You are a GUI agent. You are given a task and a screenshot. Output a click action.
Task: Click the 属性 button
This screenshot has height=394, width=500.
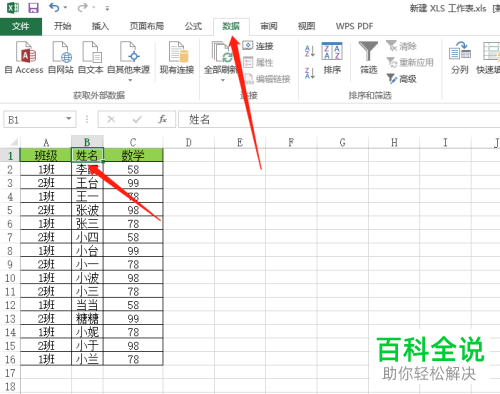pyautogui.click(x=258, y=62)
